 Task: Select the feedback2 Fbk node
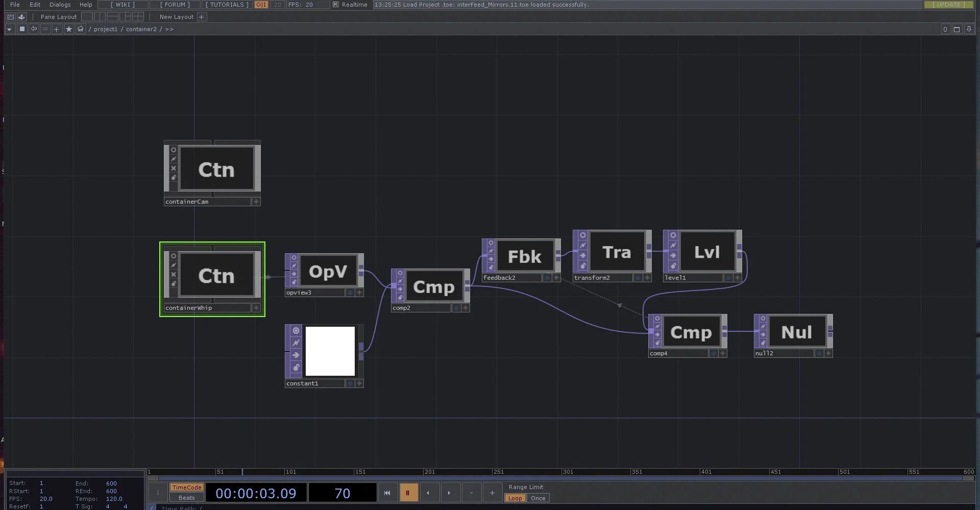coord(525,256)
